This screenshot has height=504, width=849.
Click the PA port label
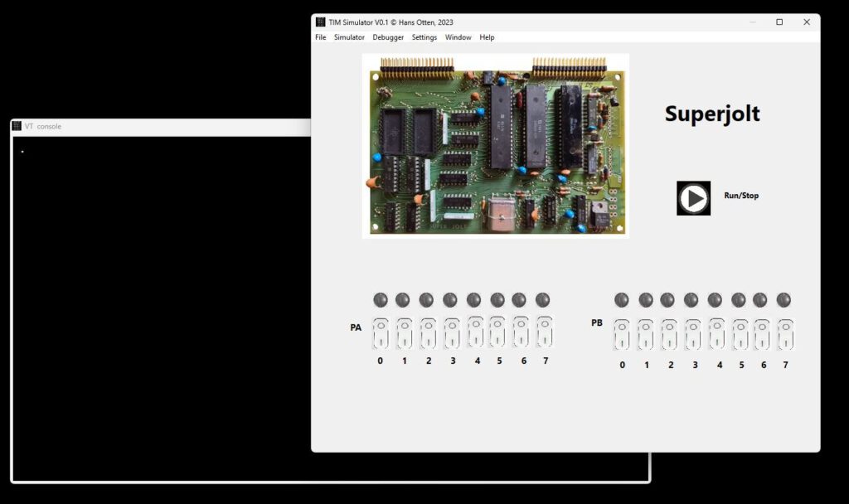point(356,327)
